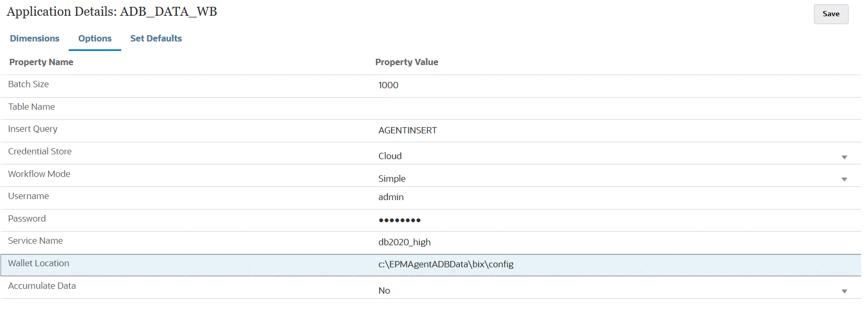Click the Username value admin
The image size is (868, 323).
click(391, 197)
